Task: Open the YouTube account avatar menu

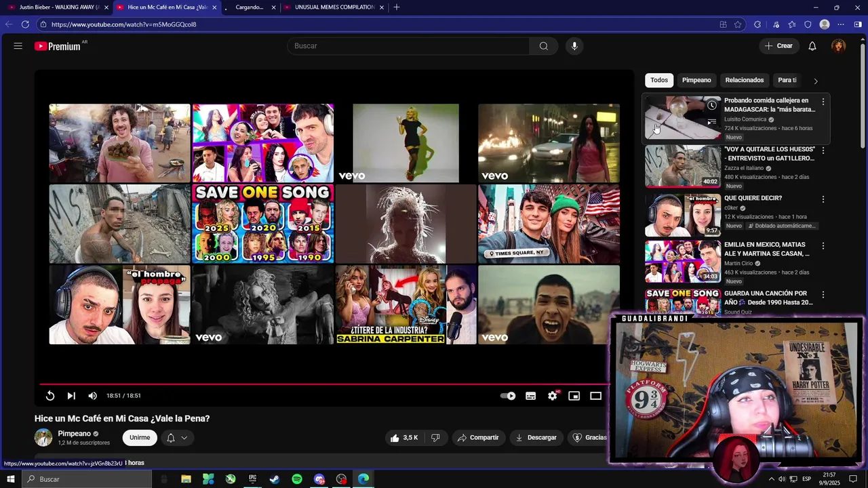Action: point(839,46)
